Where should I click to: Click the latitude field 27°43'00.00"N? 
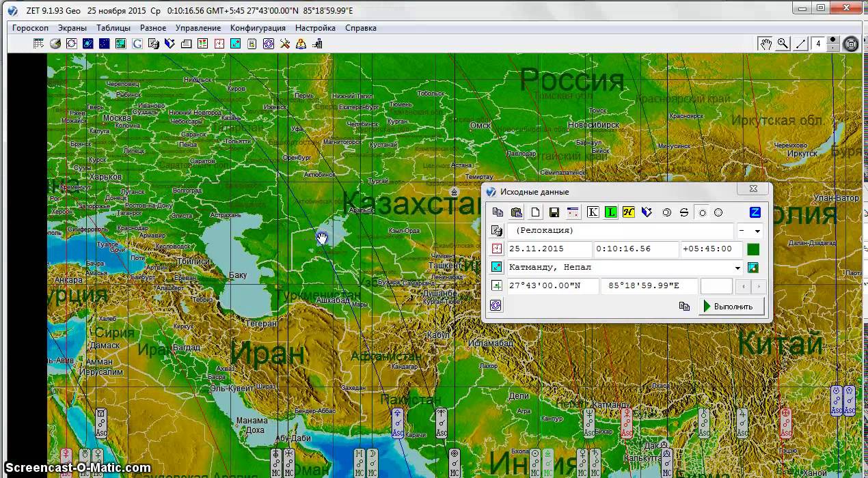tap(553, 286)
